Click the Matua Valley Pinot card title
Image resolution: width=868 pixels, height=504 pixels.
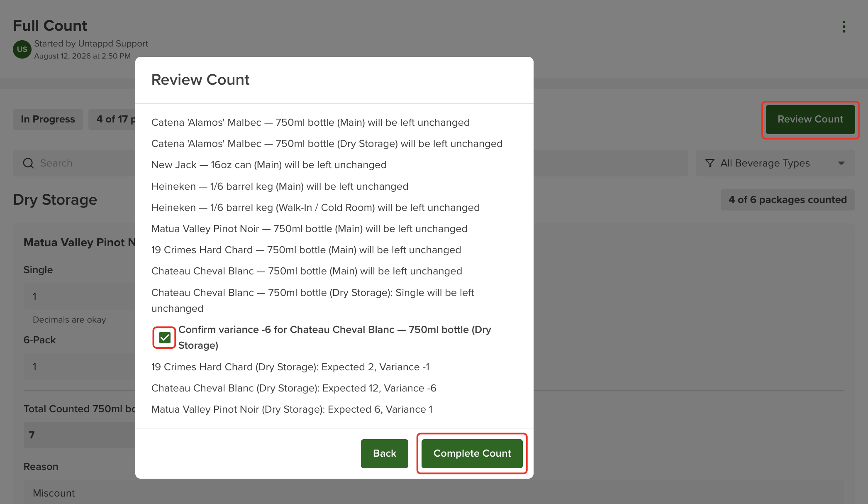[x=80, y=242]
